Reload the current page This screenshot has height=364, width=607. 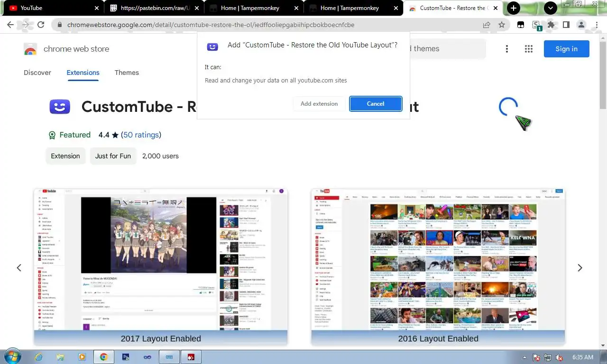coord(41,25)
